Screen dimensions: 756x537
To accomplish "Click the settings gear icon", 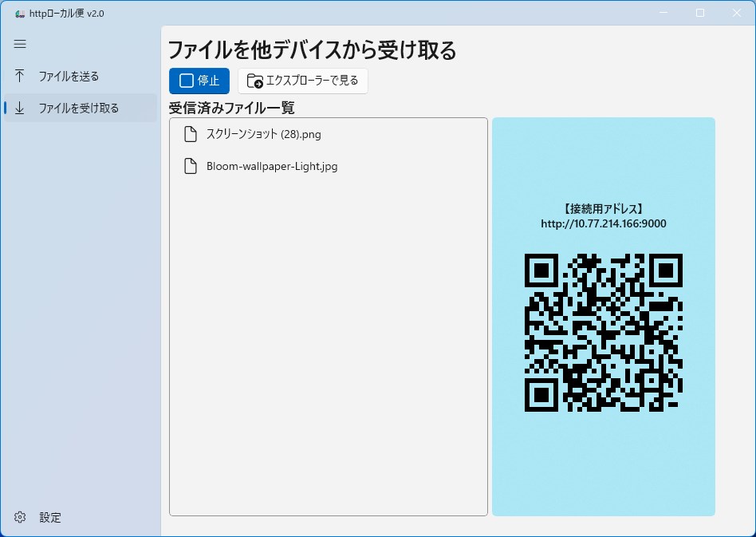I will (x=20, y=517).
